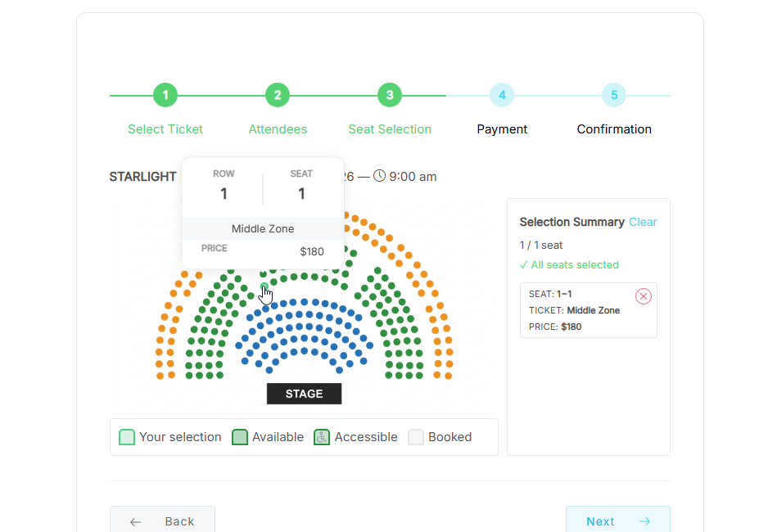Go to the Next step

point(618,521)
